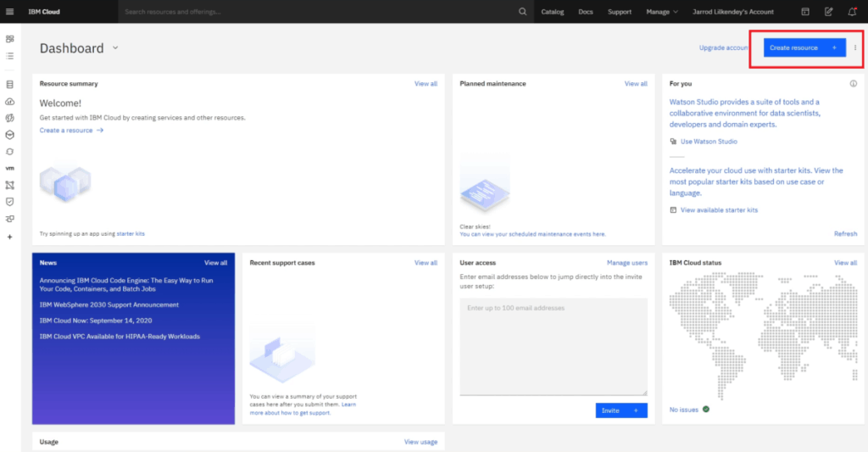Select the VM icon in left sidebar

tap(10, 168)
